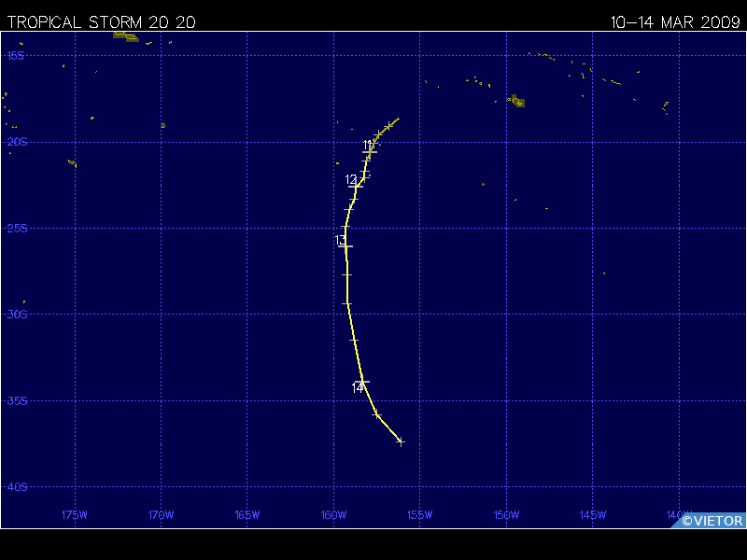Click the 155W longitude label
Image resolution: width=747 pixels, height=560 pixels.
419,515
